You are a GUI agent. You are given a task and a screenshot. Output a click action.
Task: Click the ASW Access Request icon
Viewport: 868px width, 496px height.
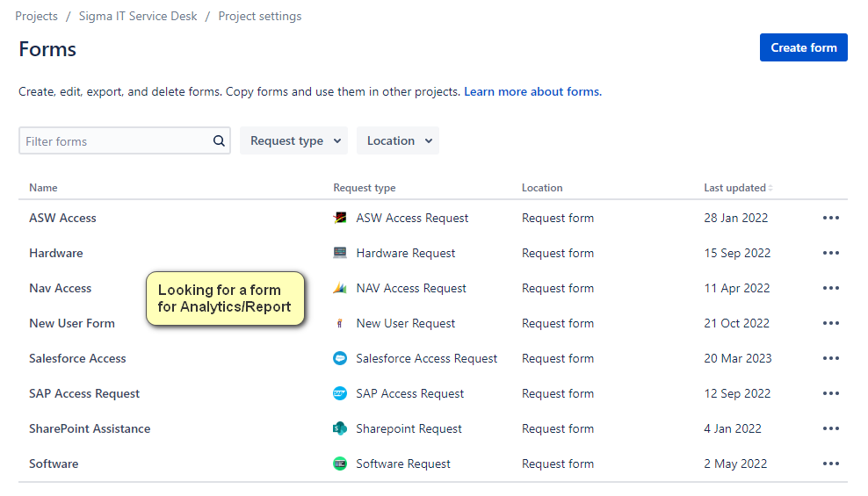click(x=340, y=218)
